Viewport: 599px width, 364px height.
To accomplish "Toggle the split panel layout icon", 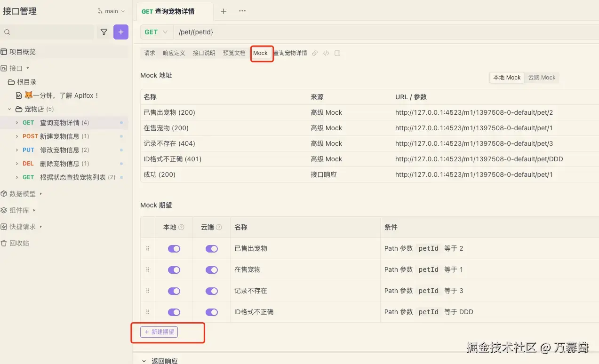I will (337, 53).
